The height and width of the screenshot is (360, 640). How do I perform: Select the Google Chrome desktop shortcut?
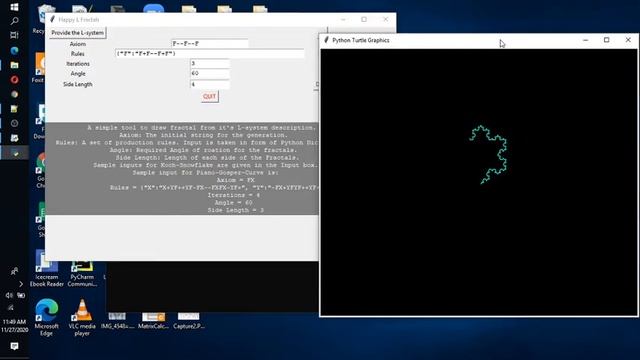(x=40, y=171)
